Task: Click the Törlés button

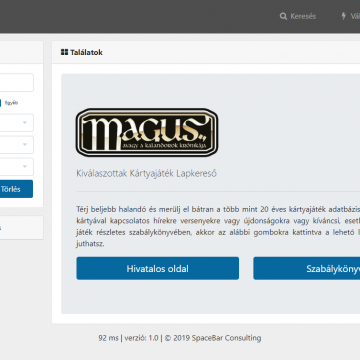Action: point(16,189)
